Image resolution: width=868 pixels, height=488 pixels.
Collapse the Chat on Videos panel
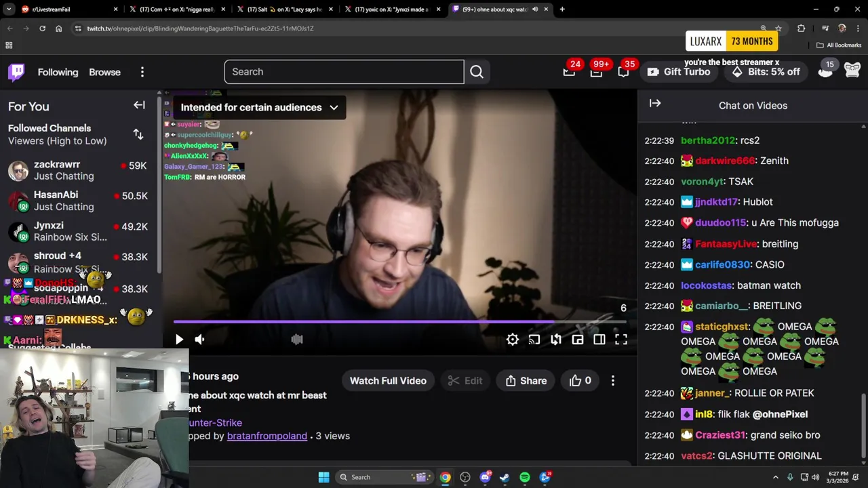[x=655, y=104]
